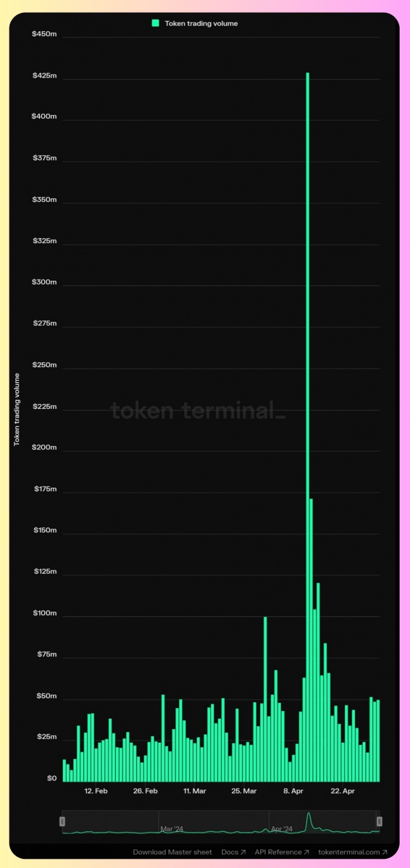
Task: Grab the right range selector handle
Action: tap(379, 821)
